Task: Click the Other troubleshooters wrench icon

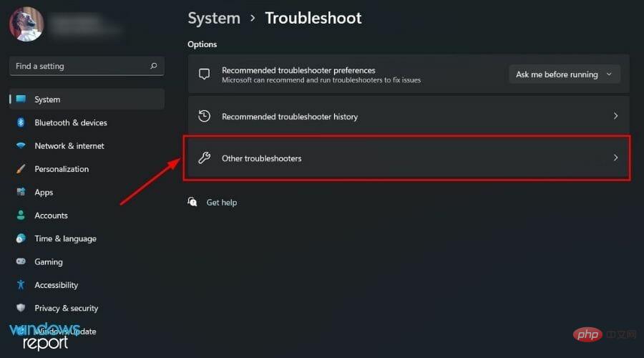Action: click(204, 158)
